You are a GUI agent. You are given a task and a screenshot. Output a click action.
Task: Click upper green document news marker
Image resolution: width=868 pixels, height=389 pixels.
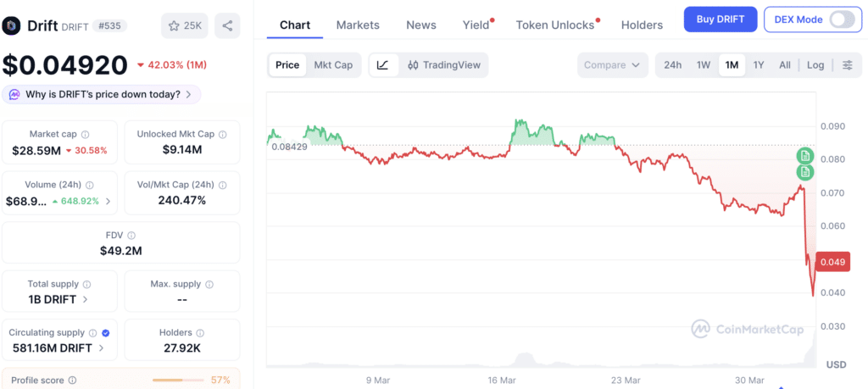(805, 155)
